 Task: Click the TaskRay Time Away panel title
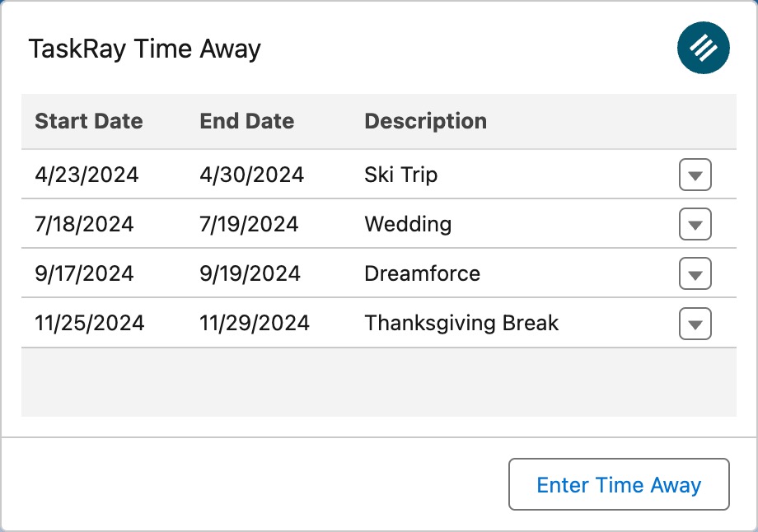[x=145, y=48]
